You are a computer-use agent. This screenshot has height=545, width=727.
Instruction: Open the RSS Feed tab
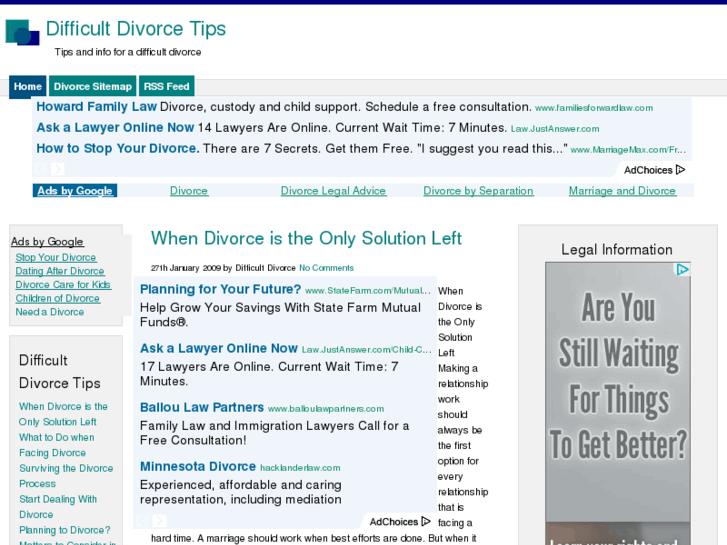[166, 86]
